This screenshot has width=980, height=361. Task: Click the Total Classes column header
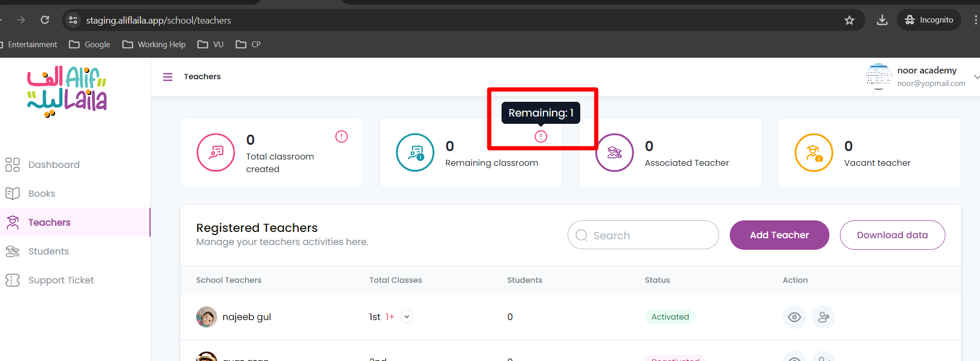tap(396, 280)
